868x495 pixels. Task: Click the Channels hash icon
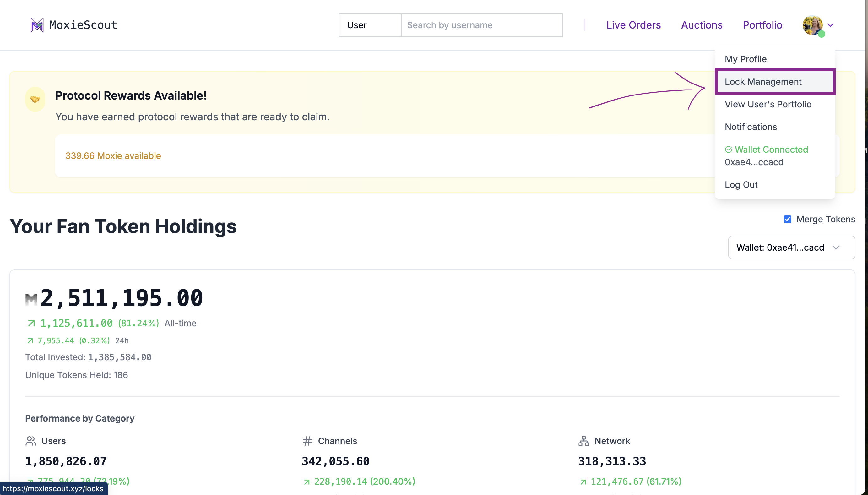307,441
